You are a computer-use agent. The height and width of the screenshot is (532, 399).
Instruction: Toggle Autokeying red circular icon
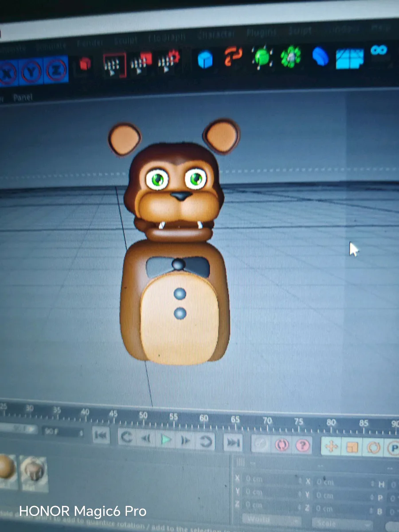[282, 445]
